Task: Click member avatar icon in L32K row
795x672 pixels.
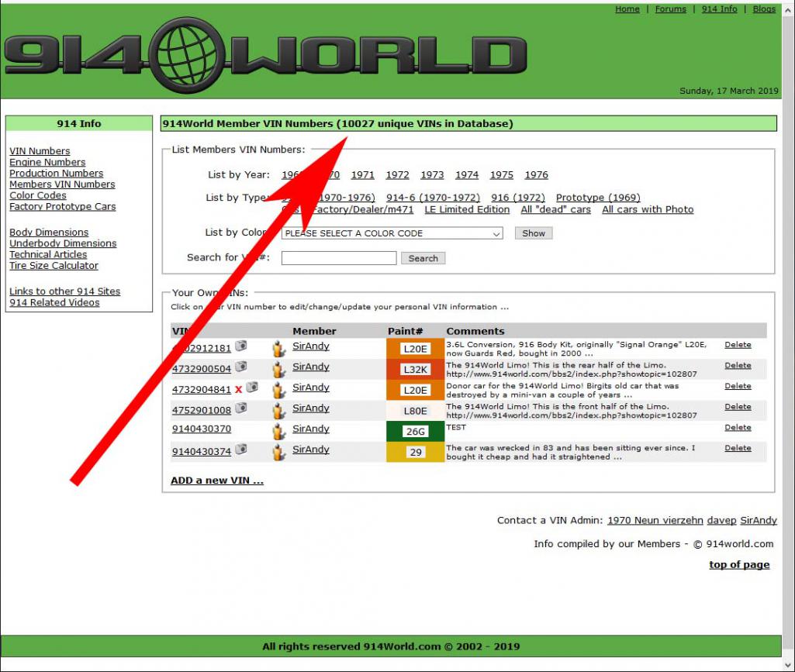Action: pyautogui.click(x=279, y=370)
